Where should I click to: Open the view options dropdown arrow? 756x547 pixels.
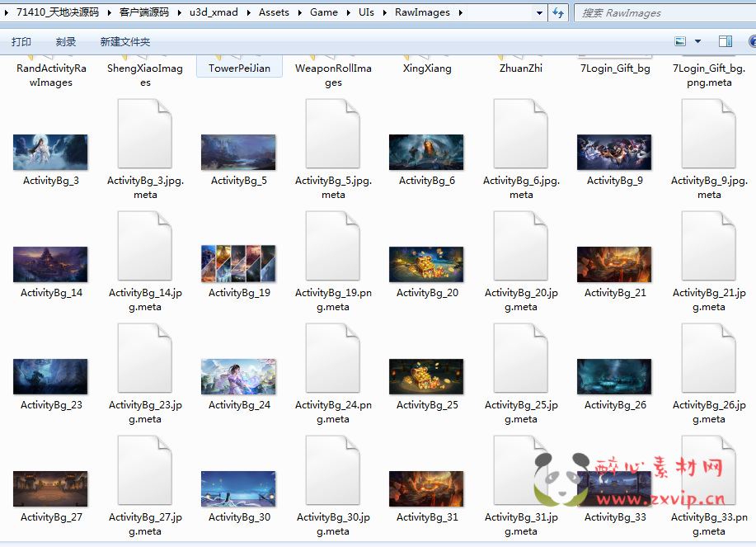pos(697,41)
